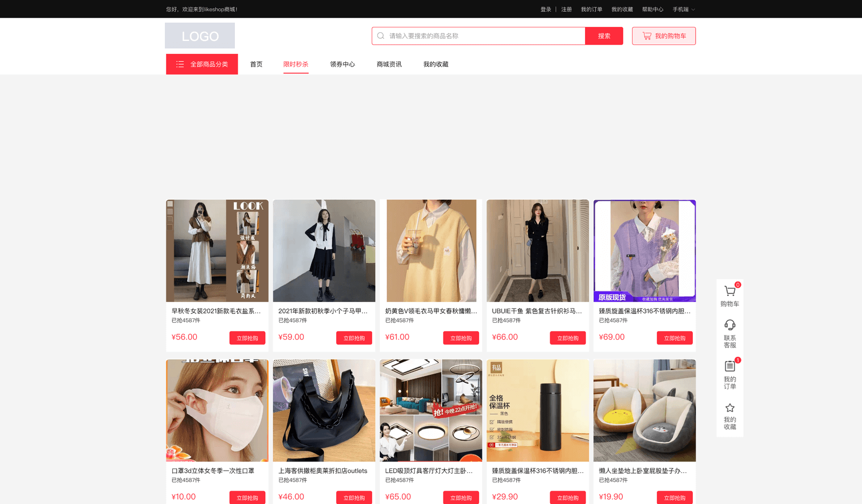Click the magnifier icon in search box
This screenshot has width=862, height=504.
click(381, 36)
